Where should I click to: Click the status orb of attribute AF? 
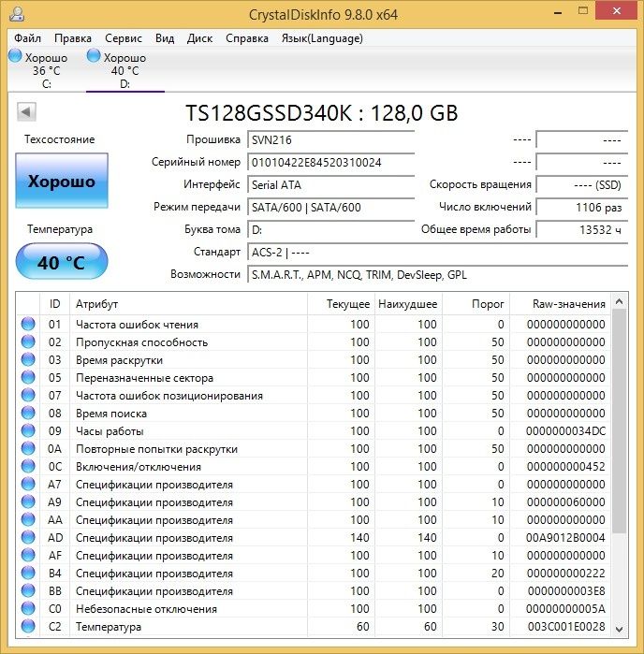click(28, 555)
